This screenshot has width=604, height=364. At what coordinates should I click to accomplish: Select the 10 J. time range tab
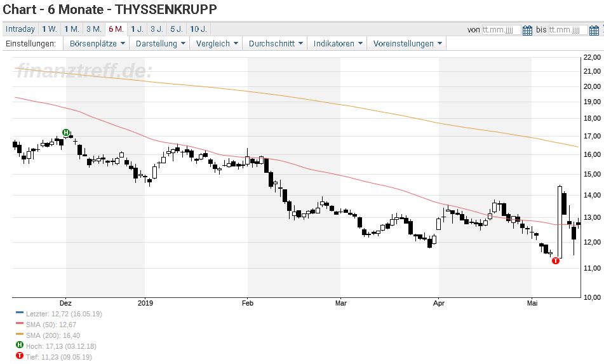(198, 29)
